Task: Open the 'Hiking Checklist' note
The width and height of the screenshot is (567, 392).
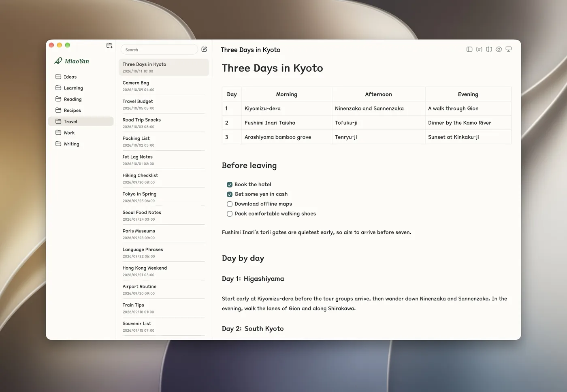Action: coord(164,179)
